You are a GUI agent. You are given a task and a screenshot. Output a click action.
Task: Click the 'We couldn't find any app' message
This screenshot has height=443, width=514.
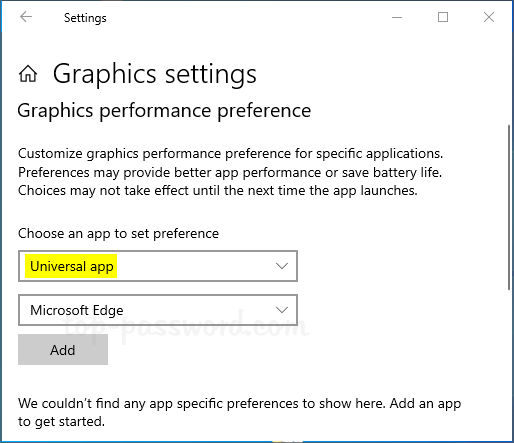coord(239,412)
